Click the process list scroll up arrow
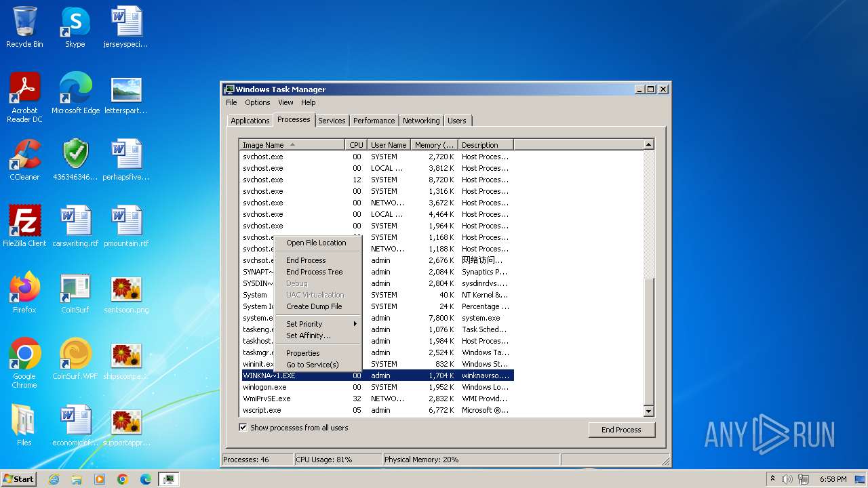 tap(648, 144)
